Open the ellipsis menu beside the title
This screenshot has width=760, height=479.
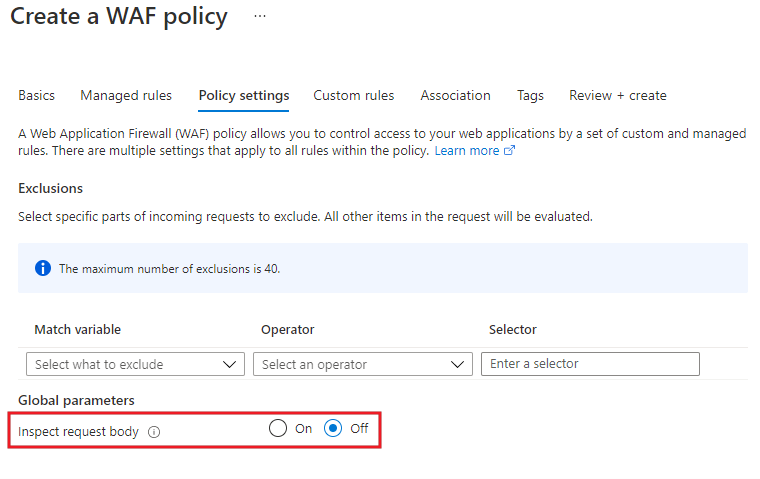tap(260, 16)
